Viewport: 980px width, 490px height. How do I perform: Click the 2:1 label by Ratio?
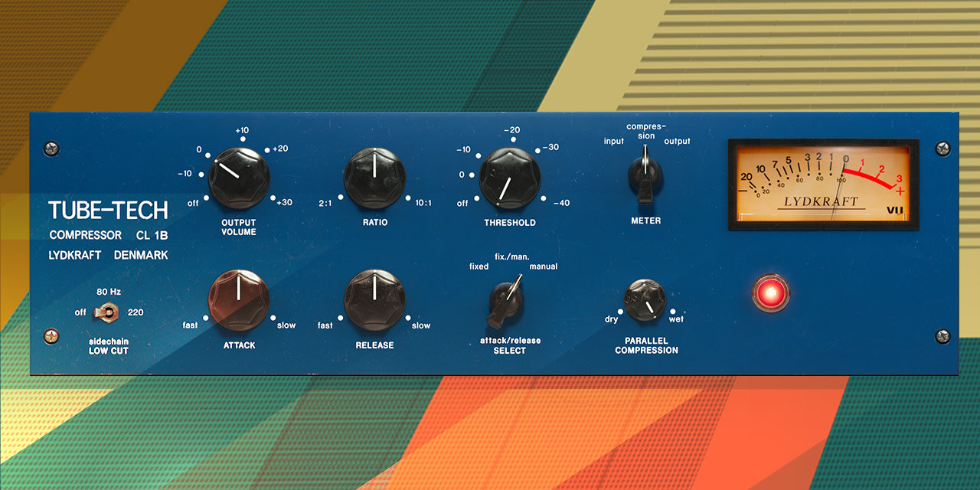pyautogui.click(x=327, y=203)
